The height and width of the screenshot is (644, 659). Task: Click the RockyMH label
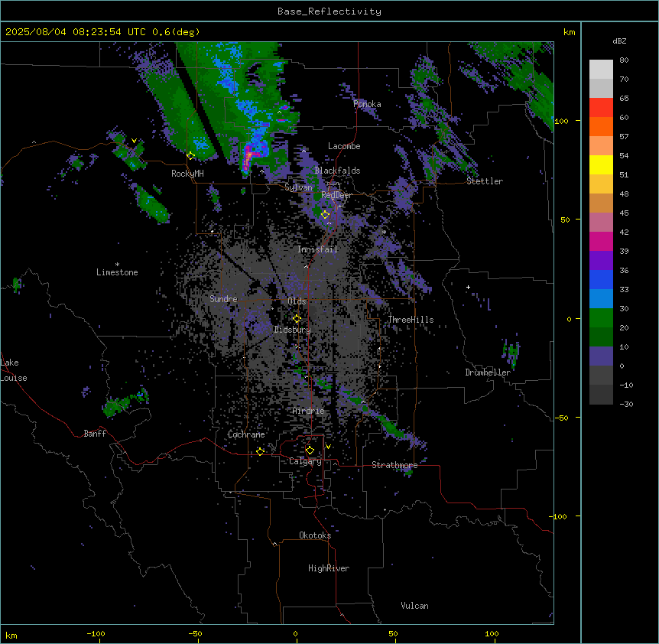[187, 174]
